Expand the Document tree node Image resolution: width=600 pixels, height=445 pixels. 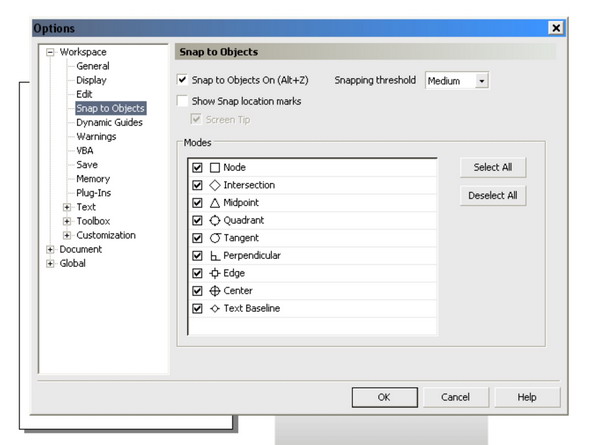(50, 249)
